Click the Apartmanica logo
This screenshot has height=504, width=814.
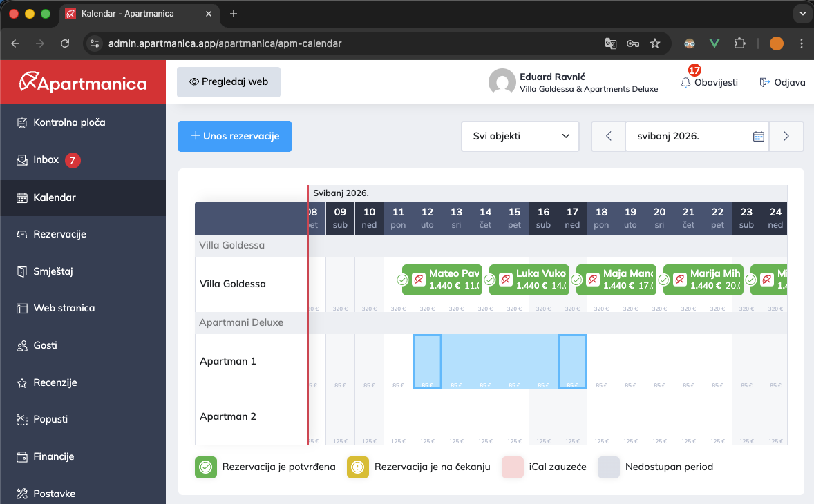(83, 83)
